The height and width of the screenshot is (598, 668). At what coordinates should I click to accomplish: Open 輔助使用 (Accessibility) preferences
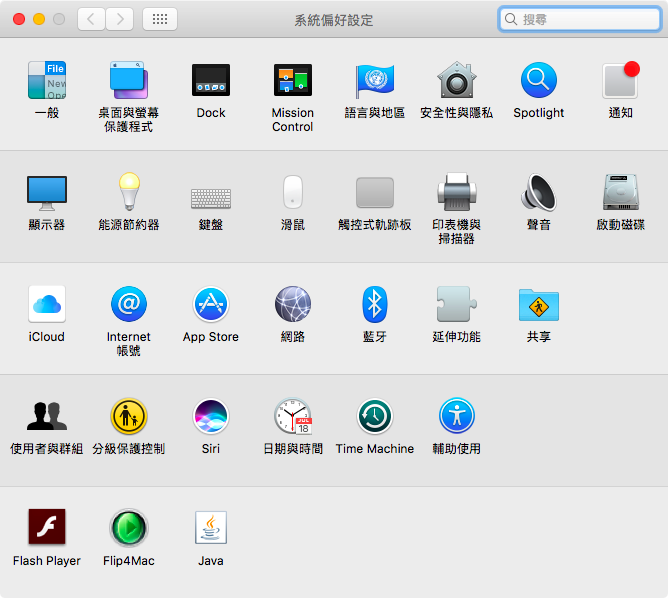457,416
